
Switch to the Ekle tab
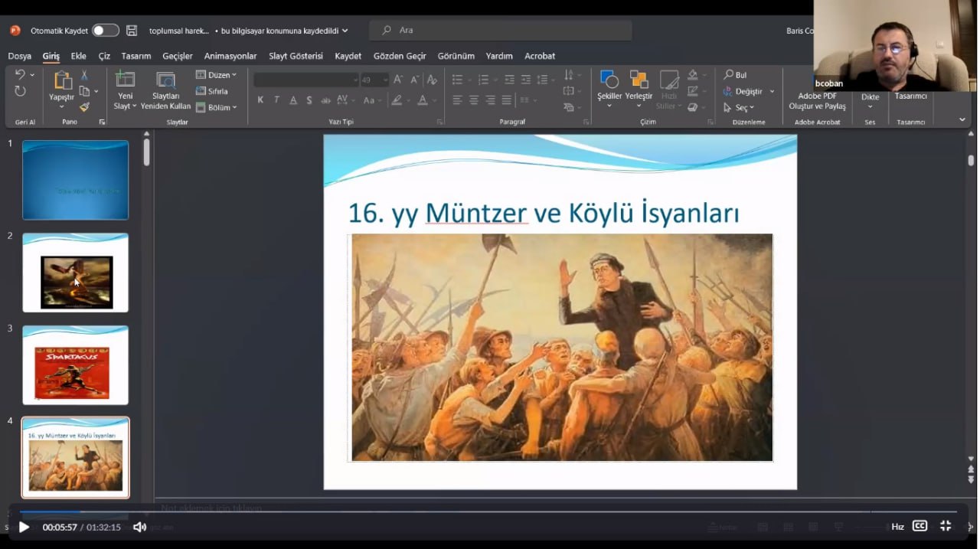click(78, 56)
